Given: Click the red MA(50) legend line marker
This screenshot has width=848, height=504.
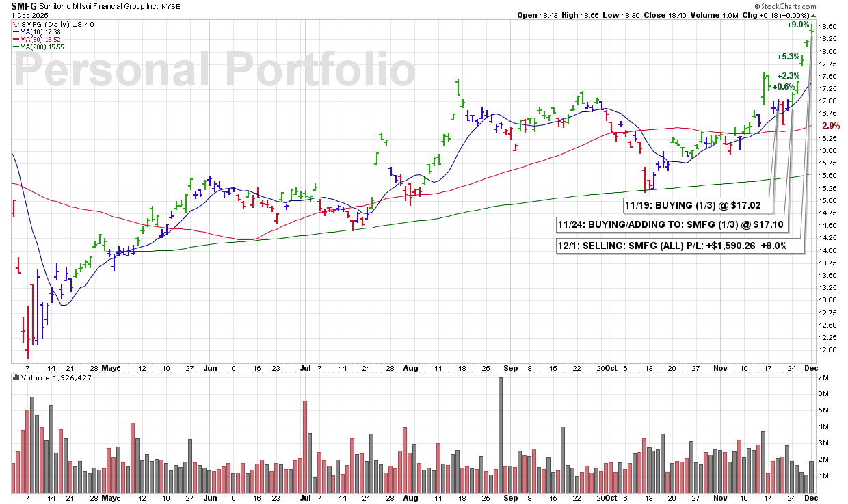Looking at the screenshot, I should point(15,39).
